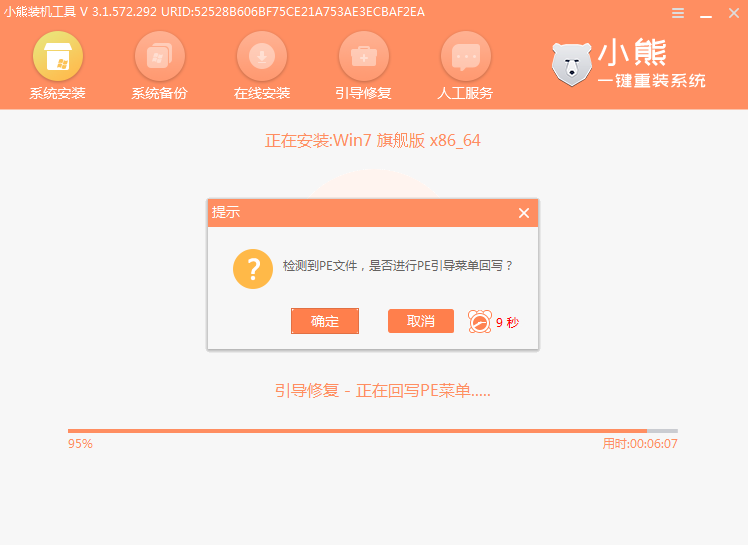
Task: Click the 9 秒 countdown text
Action: coord(507,322)
